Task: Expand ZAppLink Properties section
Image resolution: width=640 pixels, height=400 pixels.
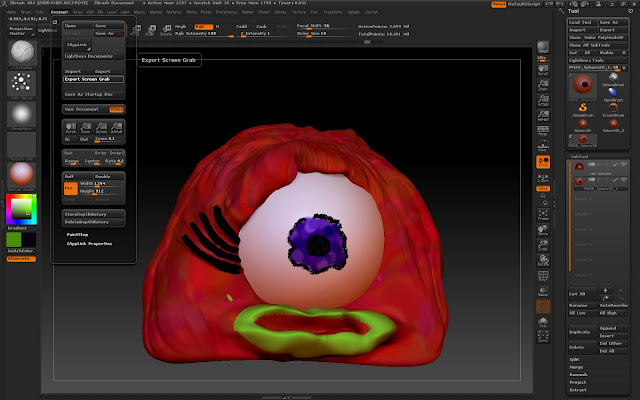Action: (89, 244)
